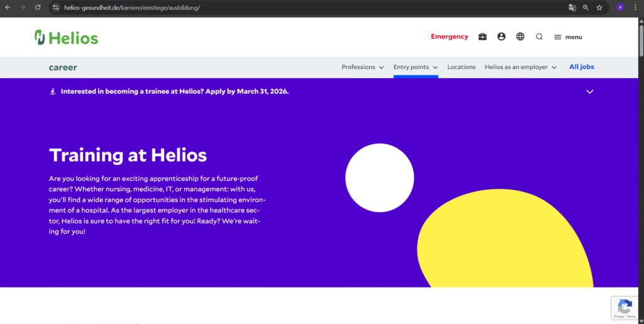Open the Locations menu item
The image size is (644, 324).
(x=461, y=67)
